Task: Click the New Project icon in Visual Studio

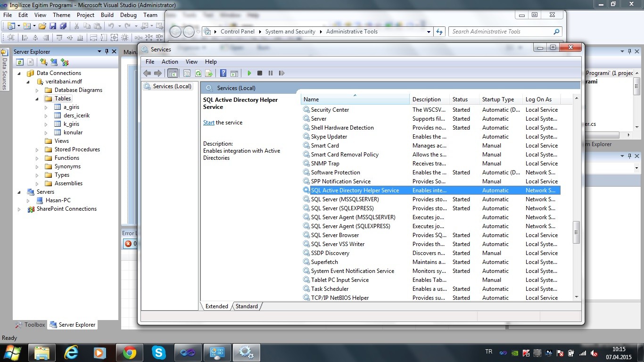Action: (x=11, y=26)
